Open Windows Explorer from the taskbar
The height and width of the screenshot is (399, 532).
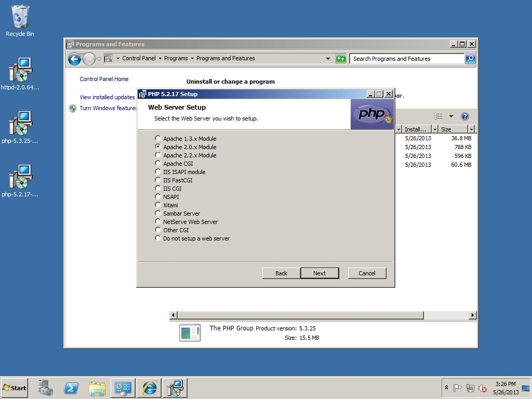(97, 388)
